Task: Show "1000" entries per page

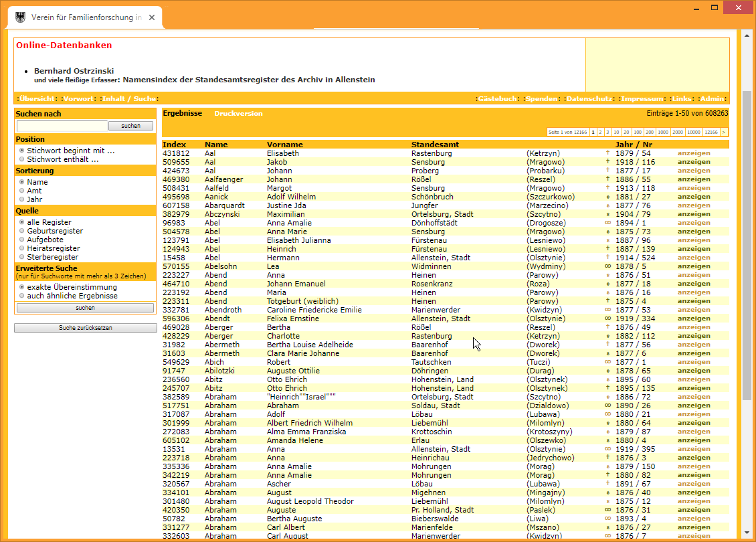Action: (664, 132)
